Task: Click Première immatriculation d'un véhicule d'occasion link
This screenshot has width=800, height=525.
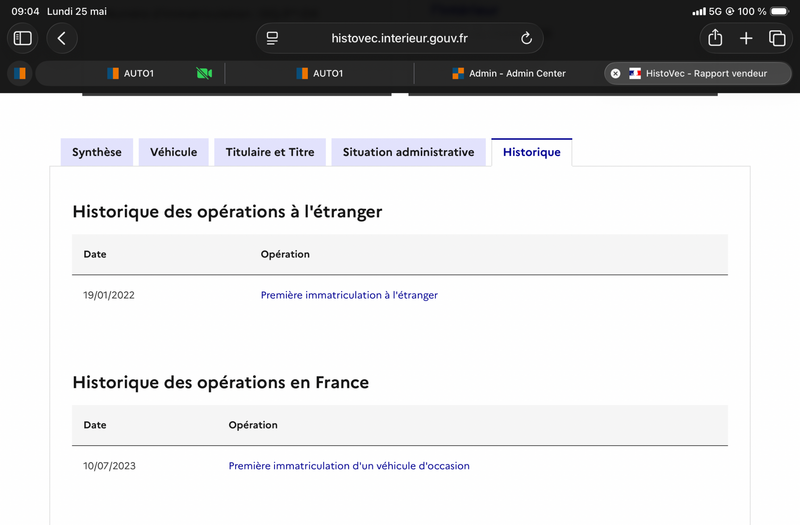Action: click(x=349, y=466)
